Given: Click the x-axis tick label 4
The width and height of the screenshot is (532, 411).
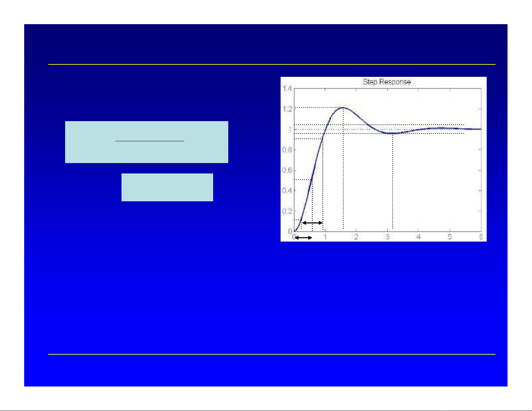Looking at the screenshot, I should point(419,237).
